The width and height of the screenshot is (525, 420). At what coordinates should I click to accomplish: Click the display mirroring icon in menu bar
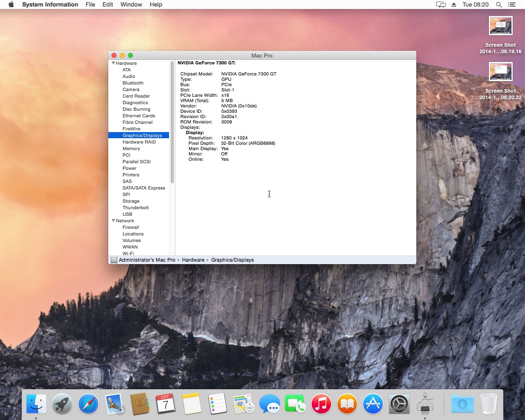[x=441, y=5]
